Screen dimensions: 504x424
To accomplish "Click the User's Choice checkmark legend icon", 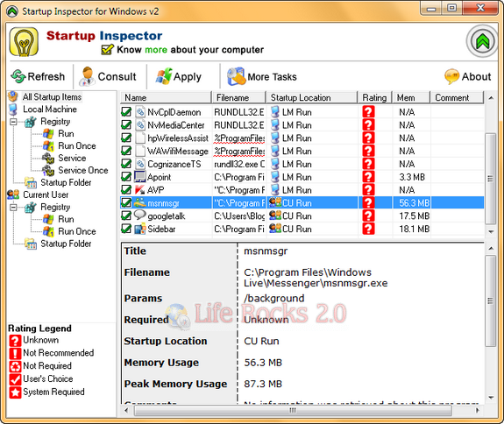I will [x=15, y=379].
